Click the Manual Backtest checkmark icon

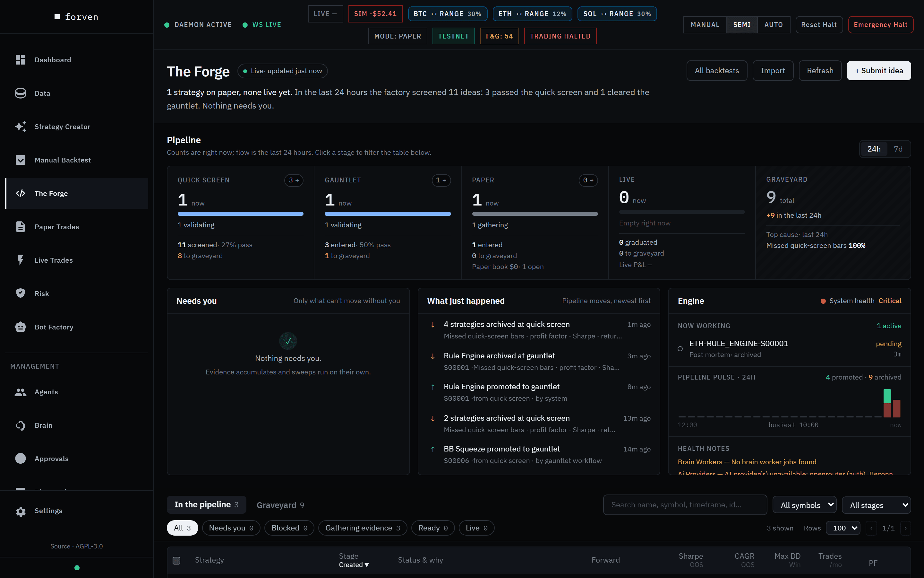tap(20, 160)
